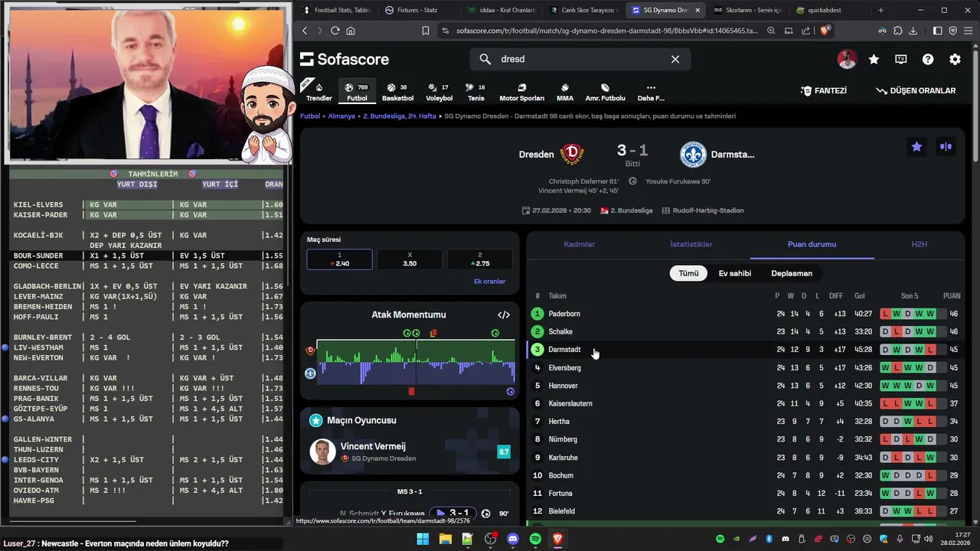
Task: Open Hertha in the standings table
Action: 559,422
